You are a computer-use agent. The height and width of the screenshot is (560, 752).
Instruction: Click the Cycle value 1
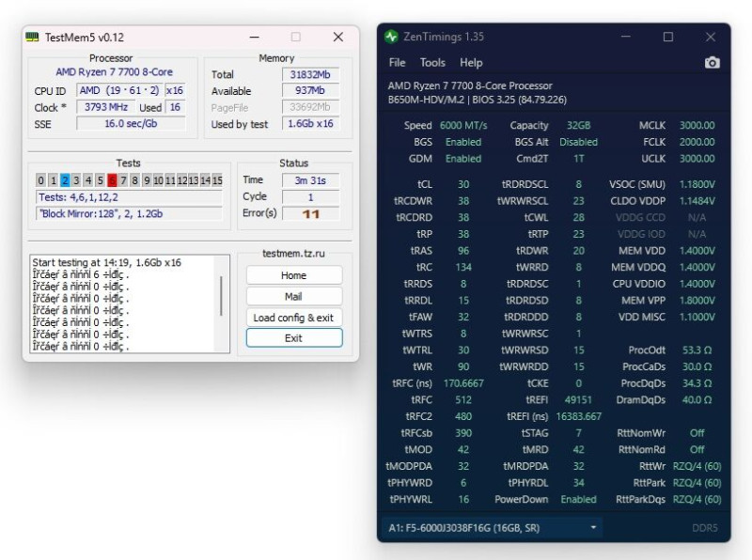pos(311,197)
